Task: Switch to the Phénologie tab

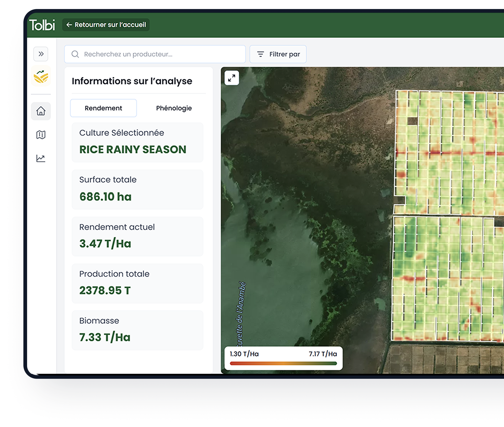Action: pos(174,108)
